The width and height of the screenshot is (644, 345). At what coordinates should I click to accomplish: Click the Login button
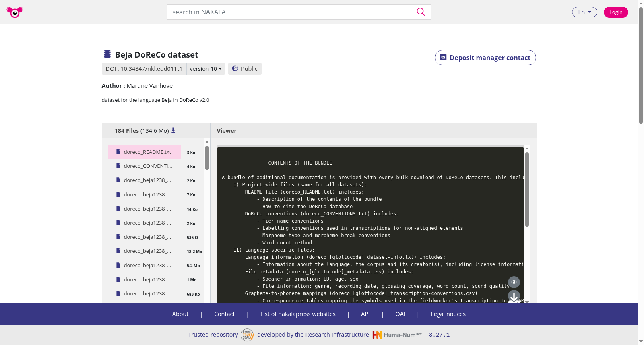pos(616,12)
